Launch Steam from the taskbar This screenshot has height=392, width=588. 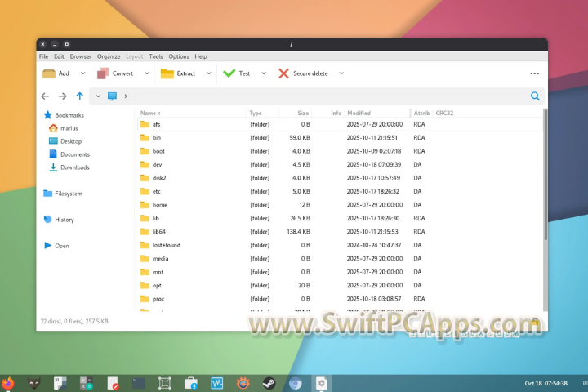pos(269,383)
